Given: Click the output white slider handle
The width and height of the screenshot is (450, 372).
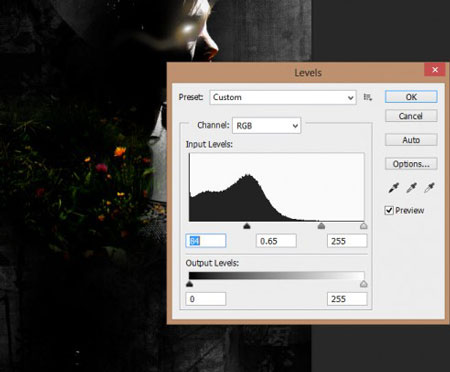Looking at the screenshot, I should pyautogui.click(x=364, y=284).
